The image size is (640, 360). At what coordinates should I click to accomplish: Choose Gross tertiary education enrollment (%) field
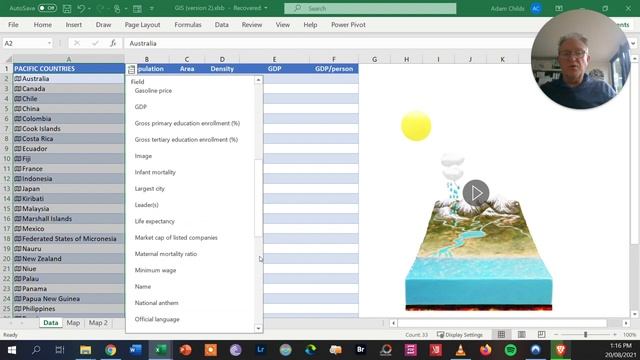pyautogui.click(x=186, y=140)
